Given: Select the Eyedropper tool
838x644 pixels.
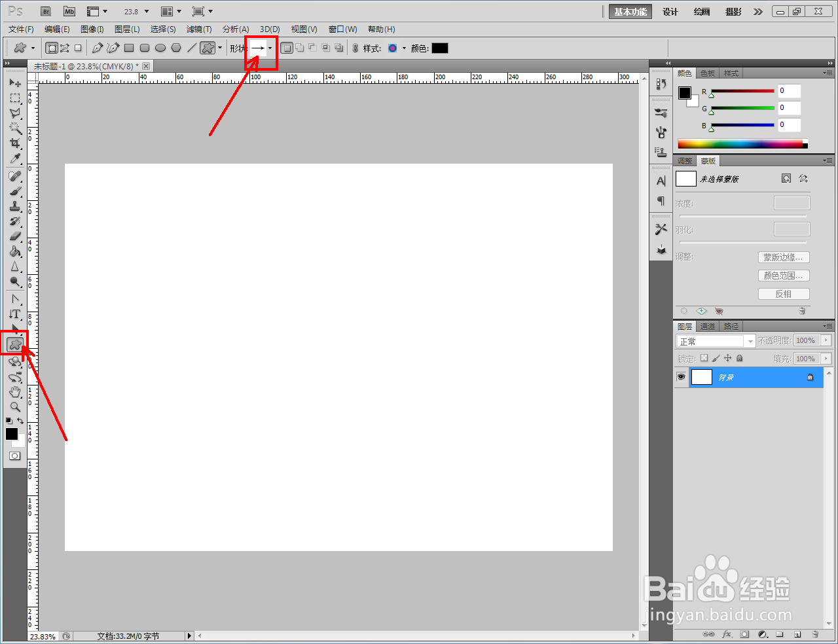Looking at the screenshot, I should point(15,158).
